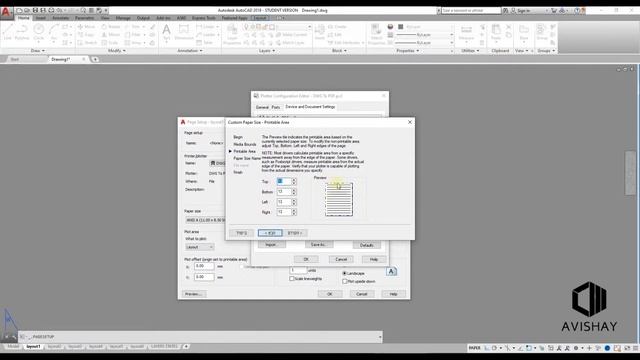The width and height of the screenshot is (640, 360).
Task: Tick Plot upside down checkbox
Action: coord(344,281)
